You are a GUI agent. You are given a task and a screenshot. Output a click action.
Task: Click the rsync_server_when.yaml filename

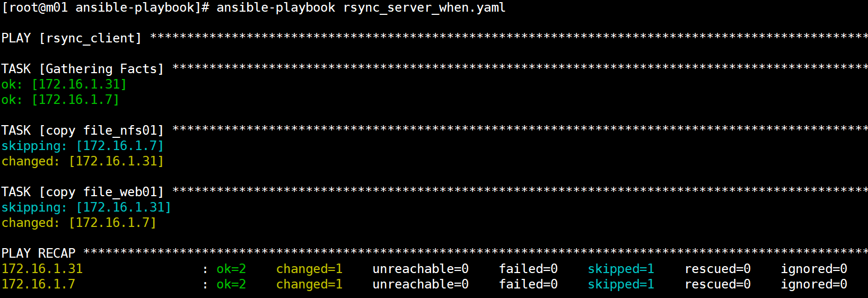424,8
